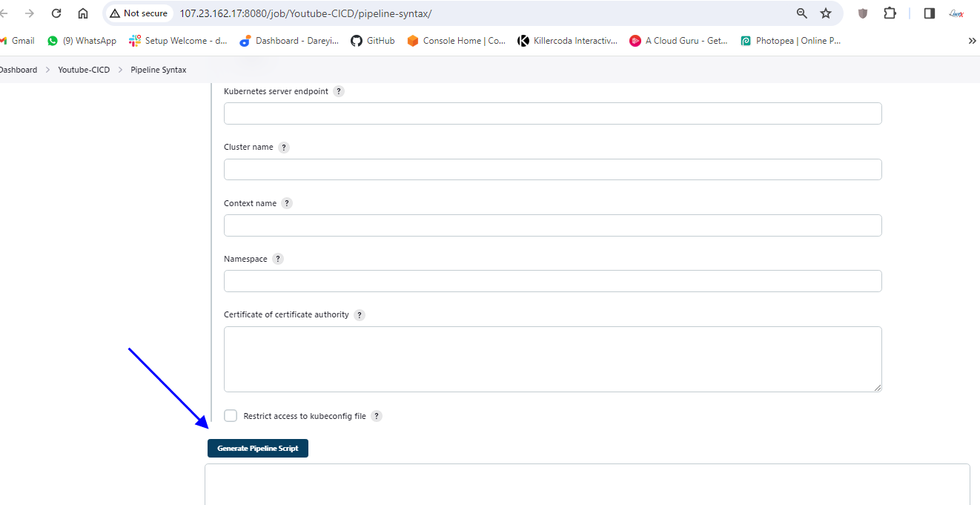Open the page zoom magnifier control
Viewport: 980px width, 505px height.
coord(802,13)
